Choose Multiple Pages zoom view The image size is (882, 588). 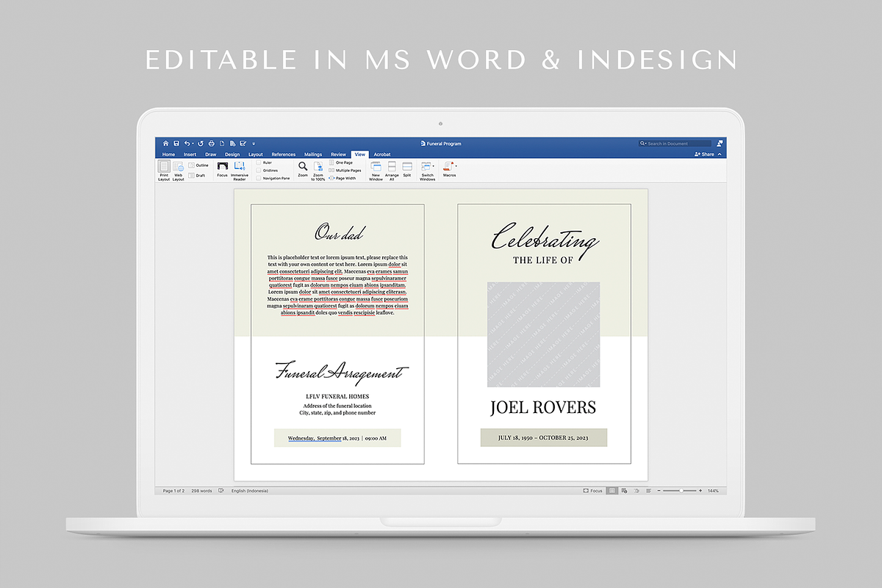pyautogui.click(x=345, y=170)
